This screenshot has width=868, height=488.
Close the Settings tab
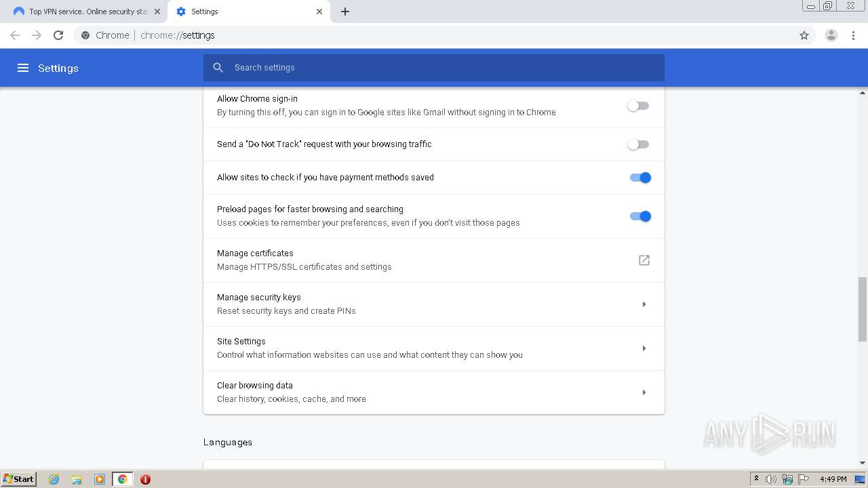coord(319,12)
